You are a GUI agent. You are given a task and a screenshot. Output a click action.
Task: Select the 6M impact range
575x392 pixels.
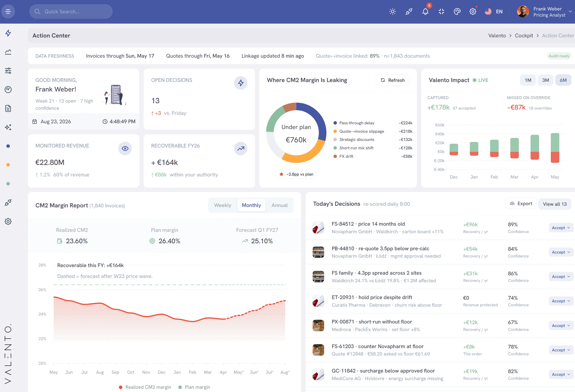tap(563, 80)
